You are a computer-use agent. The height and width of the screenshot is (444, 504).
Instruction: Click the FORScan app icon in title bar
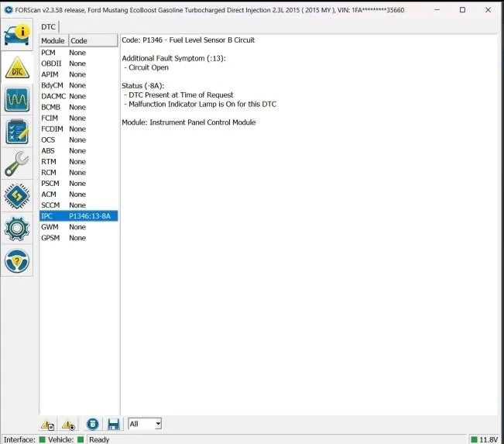click(9, 10)
